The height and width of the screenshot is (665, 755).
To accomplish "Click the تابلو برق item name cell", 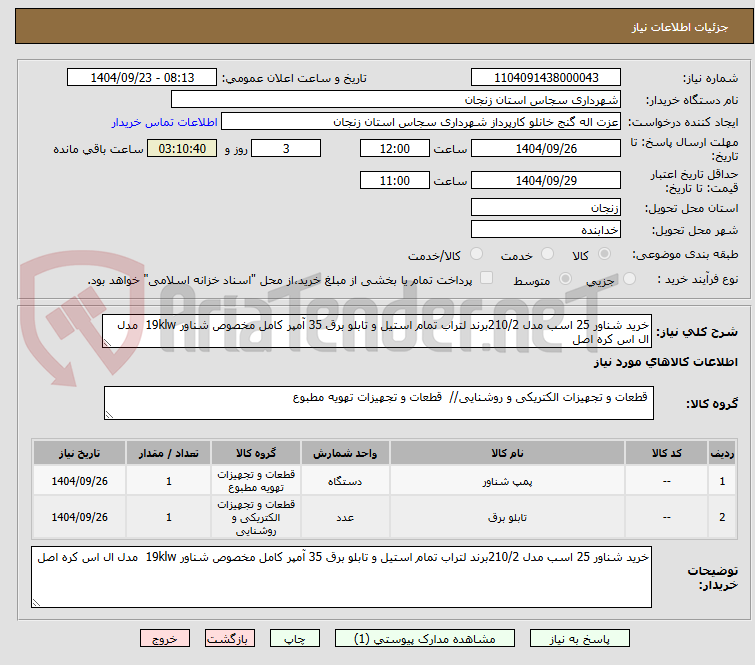I will 507,517.
